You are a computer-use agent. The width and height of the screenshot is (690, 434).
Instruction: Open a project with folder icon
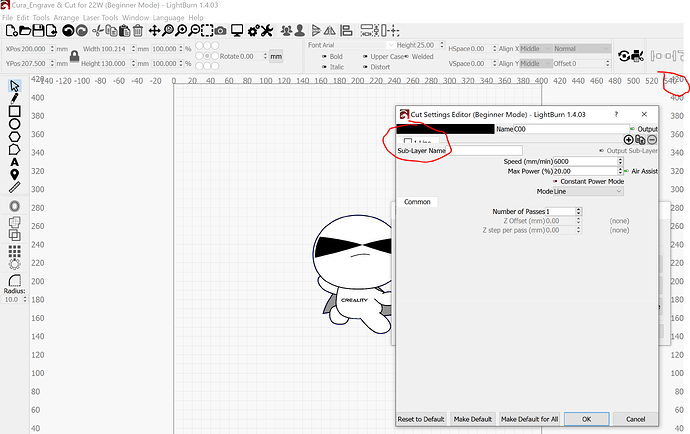coord(25,30)
